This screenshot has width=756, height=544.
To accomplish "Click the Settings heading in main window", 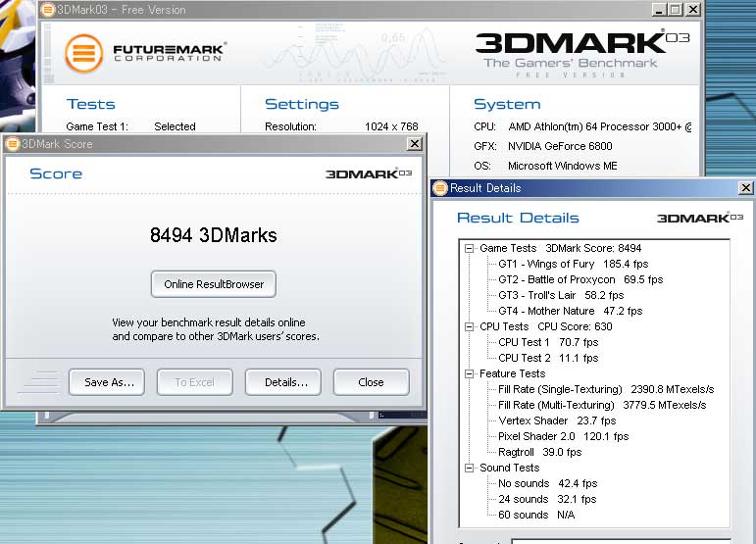I will [302, 104].
